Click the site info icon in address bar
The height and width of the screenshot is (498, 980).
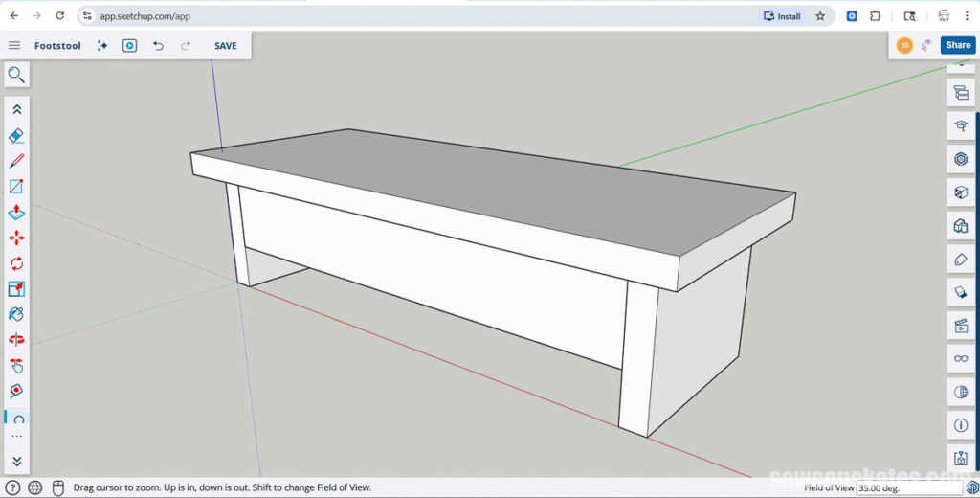(x=87, y=16)
